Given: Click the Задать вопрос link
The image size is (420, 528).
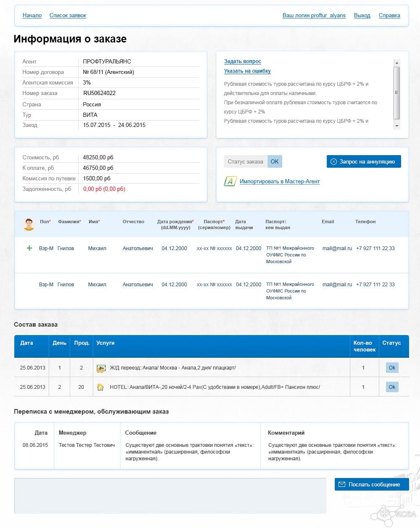Looking at the screenshot, I should click(242, 61).
